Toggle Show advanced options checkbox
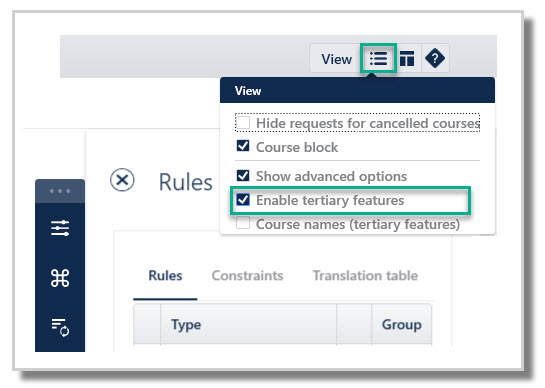The height and width of the screenshot is (388, 545). (243, 176)
